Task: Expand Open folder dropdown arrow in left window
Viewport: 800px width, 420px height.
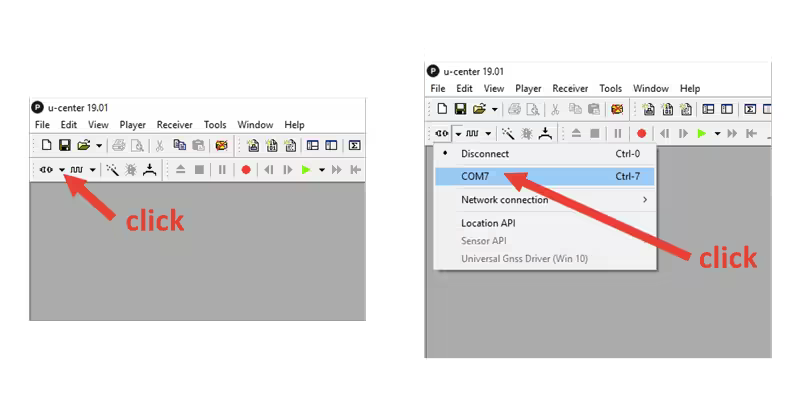Action: pos(99,146)
